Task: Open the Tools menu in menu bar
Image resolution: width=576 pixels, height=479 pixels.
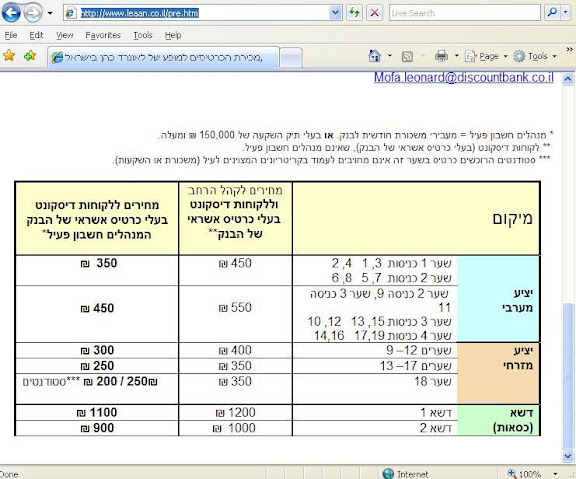Action: (x=143, y=35)
